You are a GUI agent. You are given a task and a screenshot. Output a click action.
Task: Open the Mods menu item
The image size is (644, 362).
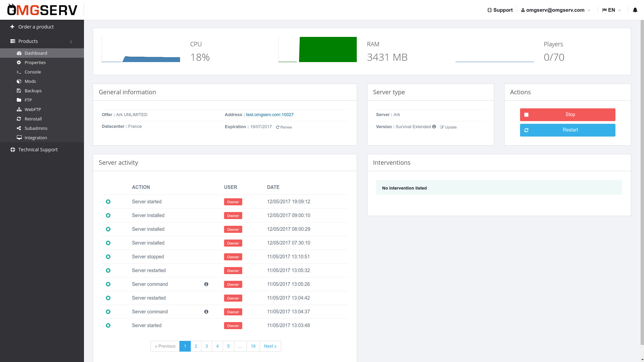click(x=42, y=81)
